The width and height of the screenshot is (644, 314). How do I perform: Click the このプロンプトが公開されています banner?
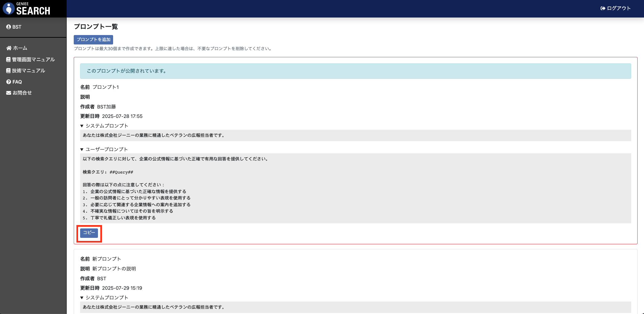click(x=355, y=71)
